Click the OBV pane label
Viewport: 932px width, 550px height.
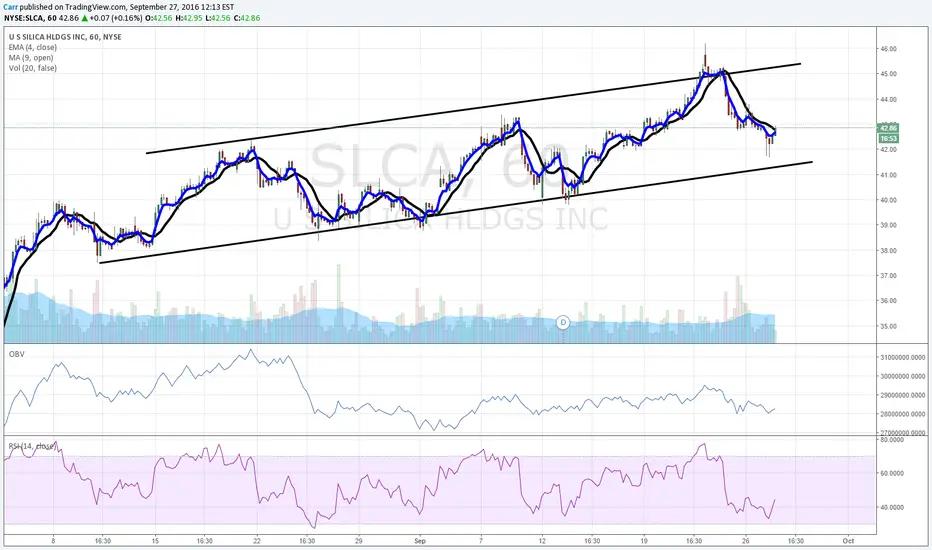(x=16, y=354)
